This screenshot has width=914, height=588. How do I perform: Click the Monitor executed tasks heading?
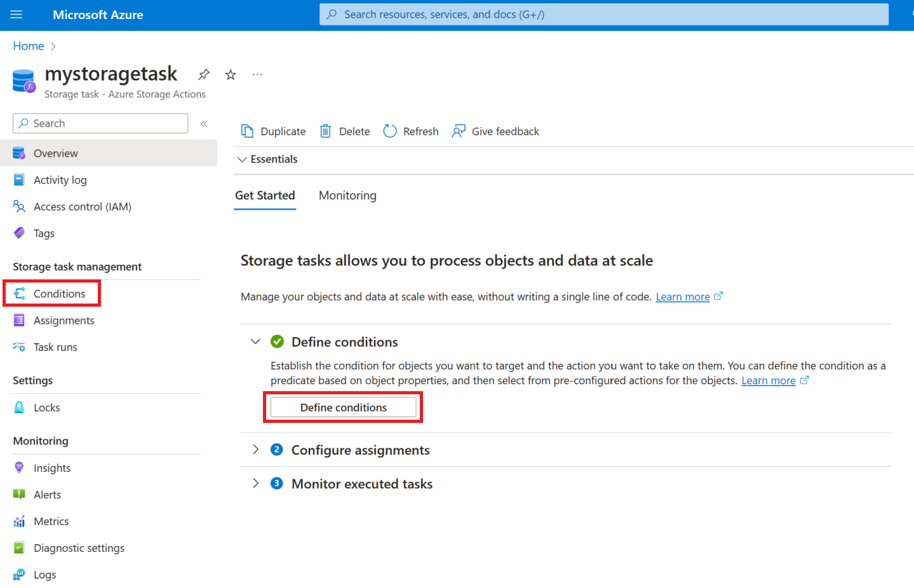point(362,484)
